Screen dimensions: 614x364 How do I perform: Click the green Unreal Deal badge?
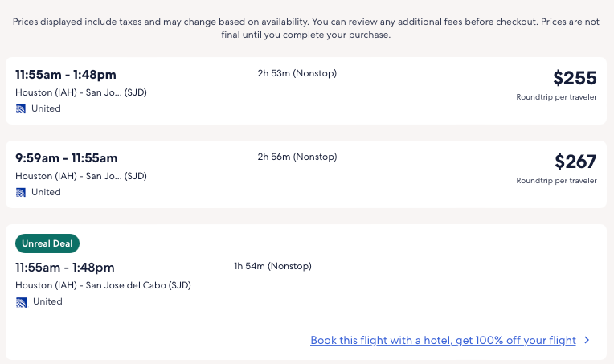point(47,244)
